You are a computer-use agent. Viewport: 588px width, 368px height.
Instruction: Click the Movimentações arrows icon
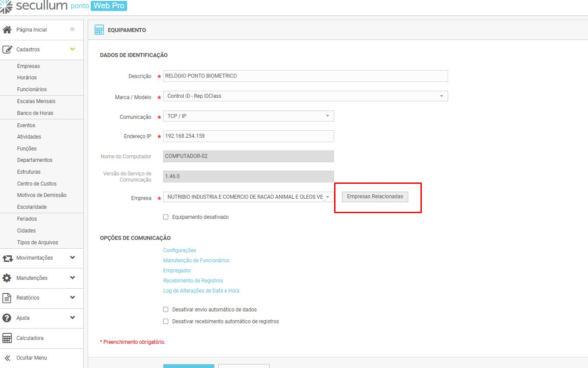pyautogui.click(x=7, y=258)
